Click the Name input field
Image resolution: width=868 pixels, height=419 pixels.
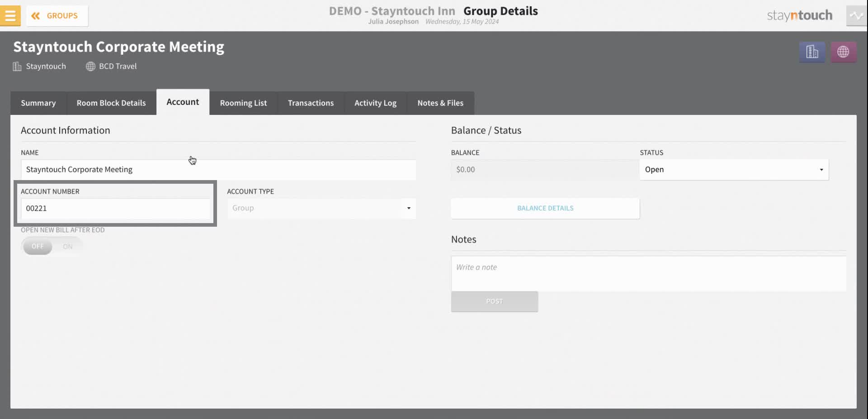coord(218,170)
